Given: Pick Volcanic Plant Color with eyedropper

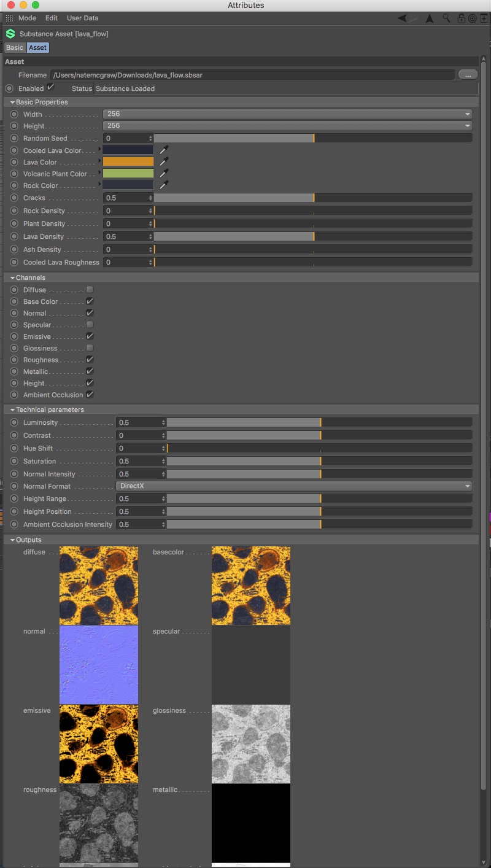Looking at the screenshot, I should pos(164,173).
